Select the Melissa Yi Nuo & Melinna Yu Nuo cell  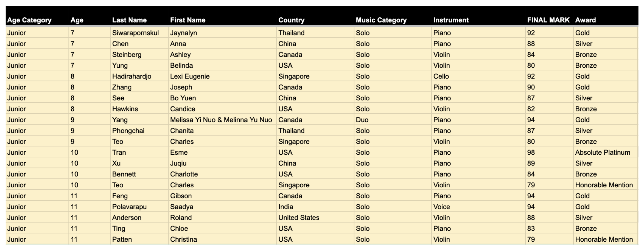(x=222, y=120)
